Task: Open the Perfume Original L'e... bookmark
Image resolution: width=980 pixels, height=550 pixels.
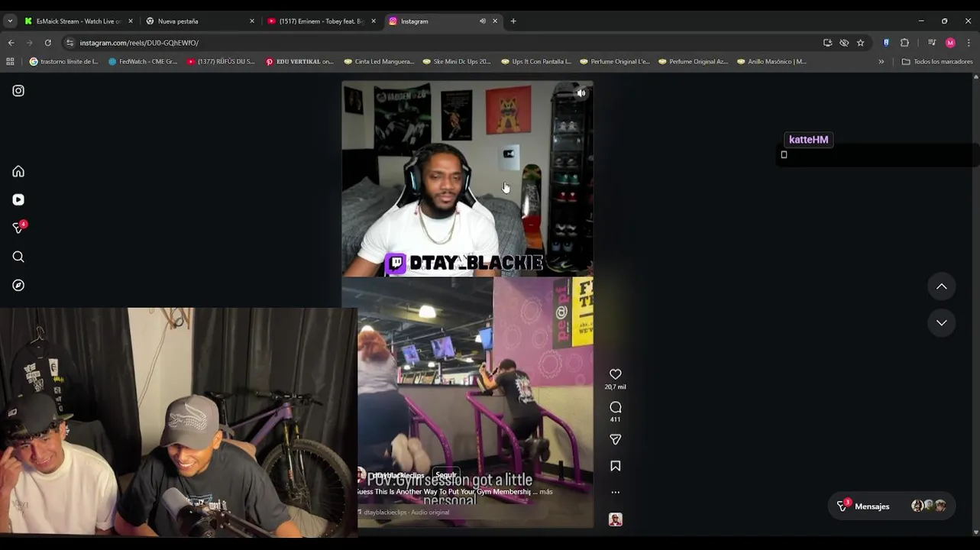Action: 615,62
